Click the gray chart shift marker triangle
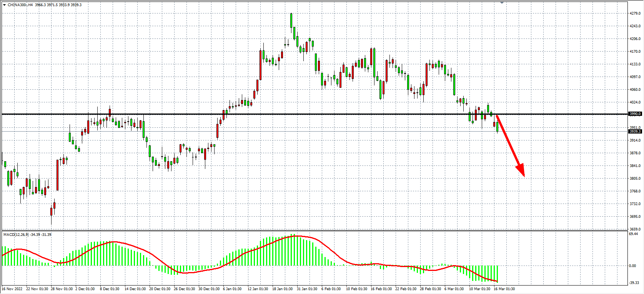This screenshot has height=294, width=644. point(502,3)
